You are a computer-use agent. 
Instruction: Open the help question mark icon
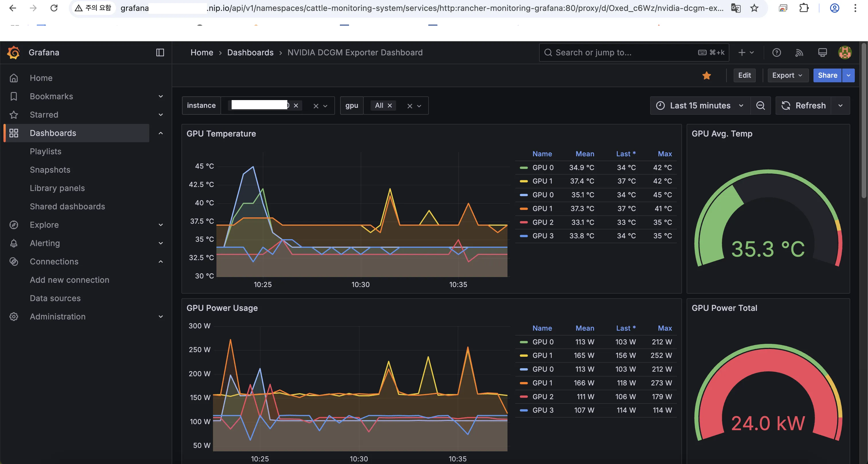click(776, 52)
